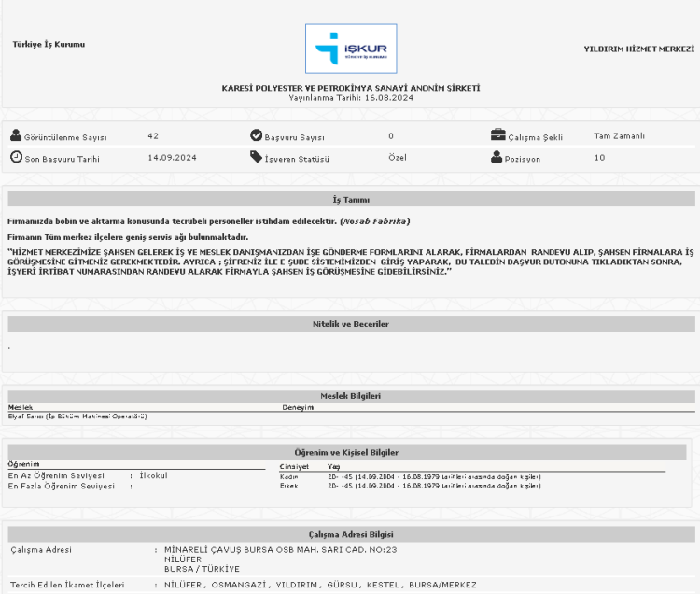Click the person icon beside Görüntülenme Sayısı

(16, 136)
